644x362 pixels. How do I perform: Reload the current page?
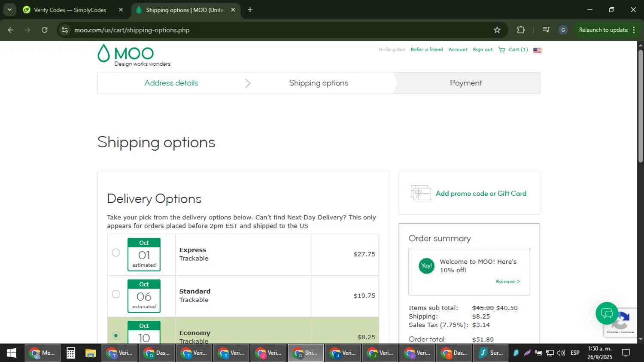[x=45, y=30]
